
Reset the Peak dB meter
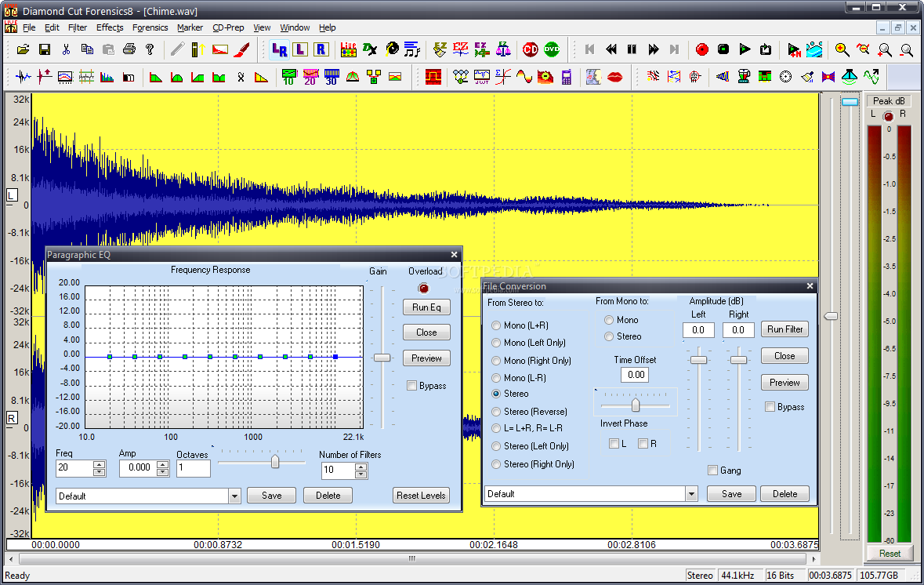[890, 553]
